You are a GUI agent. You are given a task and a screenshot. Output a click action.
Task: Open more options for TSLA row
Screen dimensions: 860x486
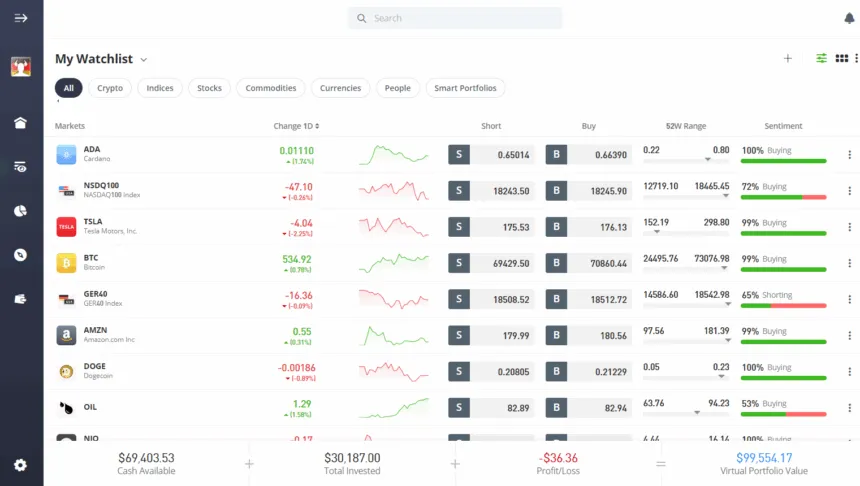849,227
